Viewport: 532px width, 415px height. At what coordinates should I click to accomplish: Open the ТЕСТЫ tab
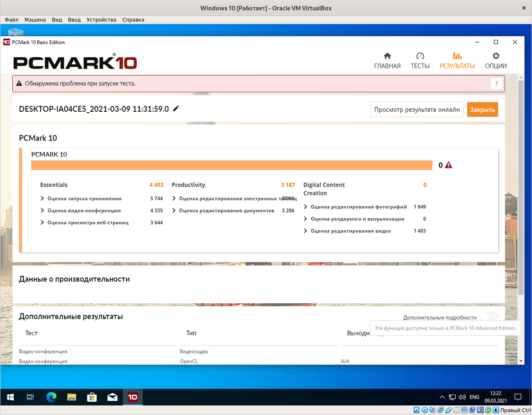(x=420, y=61)
